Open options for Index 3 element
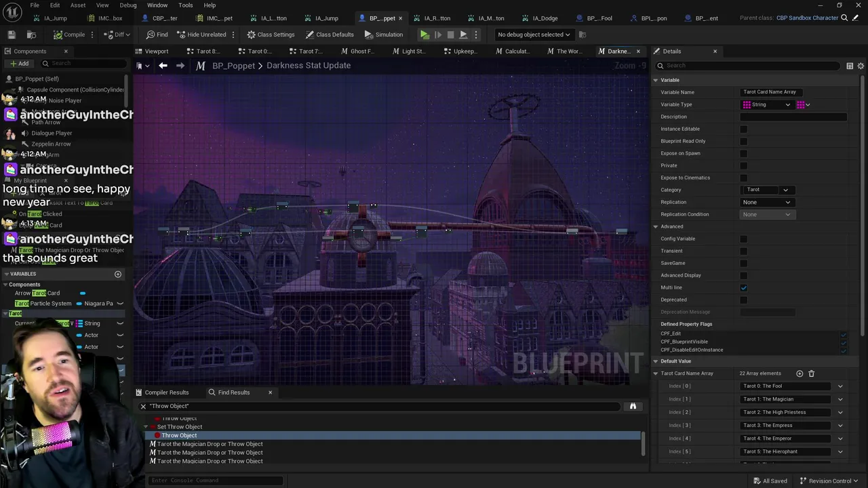Screen dimensions: 868x488 [840, 426]
